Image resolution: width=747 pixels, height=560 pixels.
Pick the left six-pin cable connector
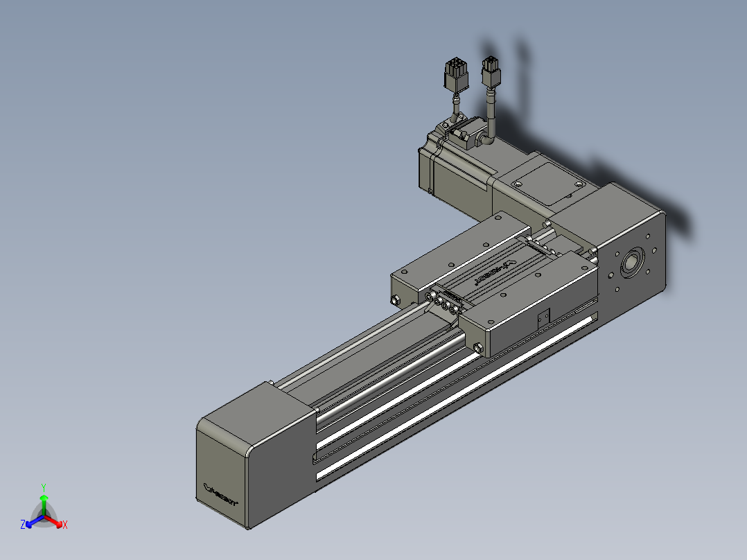(456, 75)
